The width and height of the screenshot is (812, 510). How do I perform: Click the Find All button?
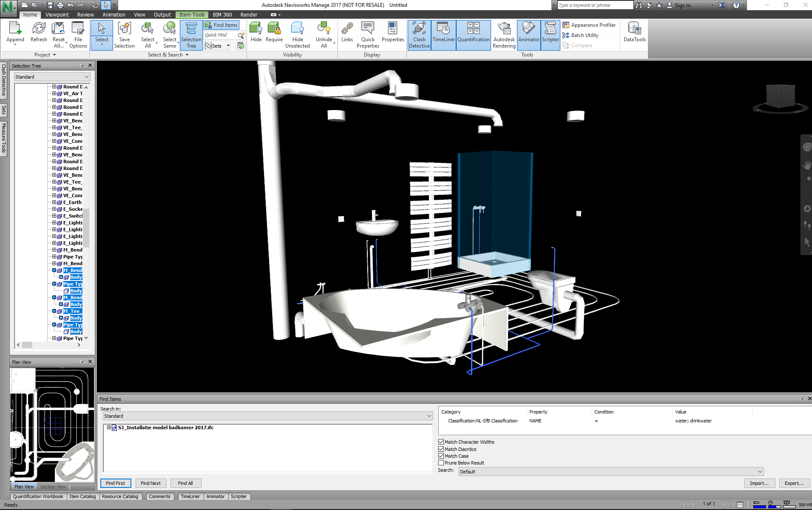pos(185,483)
